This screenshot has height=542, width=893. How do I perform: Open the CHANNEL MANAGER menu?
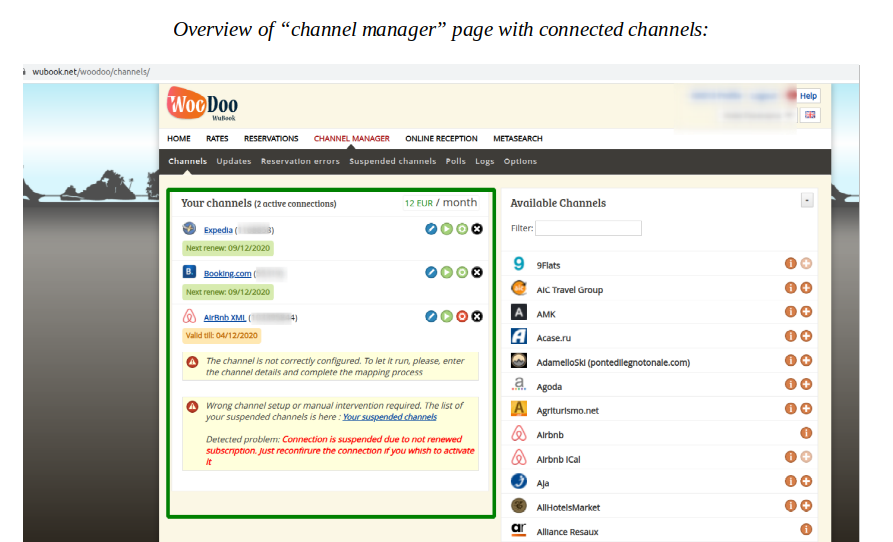pos(352,138)
